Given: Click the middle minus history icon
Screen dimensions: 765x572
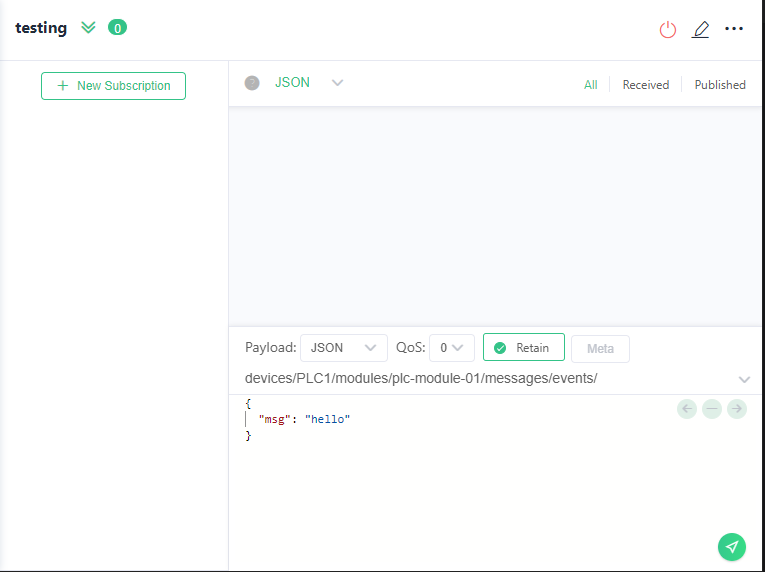Looking at the screenshot, I should pyautogui.click(x=712, y=408).
